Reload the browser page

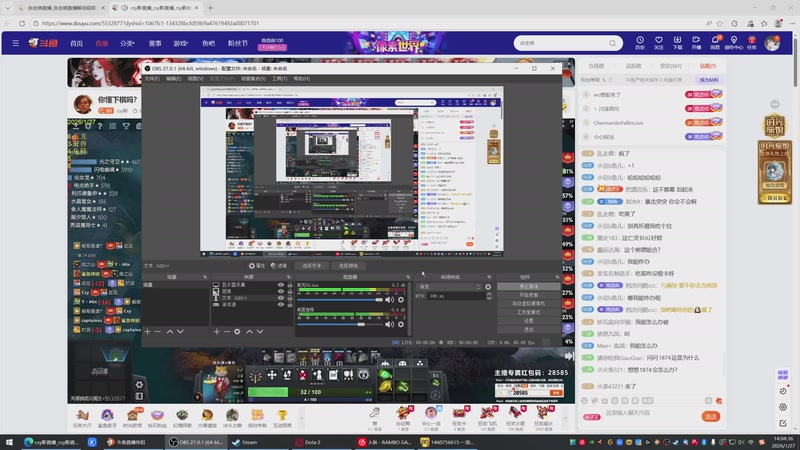point(22,23)
